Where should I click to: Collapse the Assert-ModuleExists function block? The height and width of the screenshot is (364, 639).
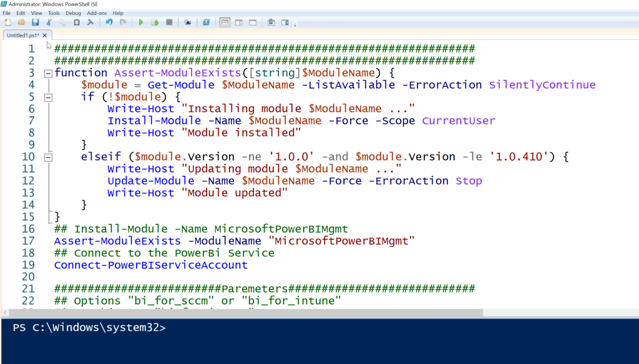[48, 73]
